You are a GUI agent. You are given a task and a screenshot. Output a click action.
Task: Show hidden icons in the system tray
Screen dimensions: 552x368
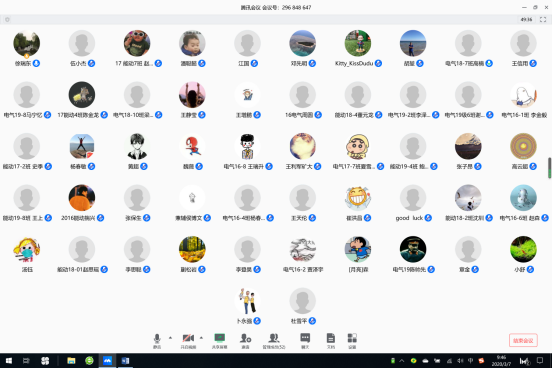(x=402, y=361)
